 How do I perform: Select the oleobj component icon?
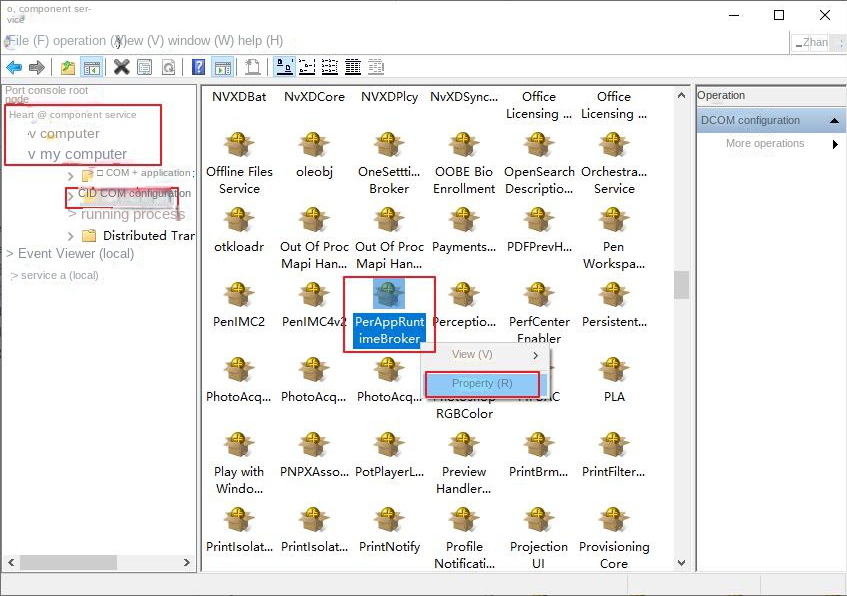(314, 145)
